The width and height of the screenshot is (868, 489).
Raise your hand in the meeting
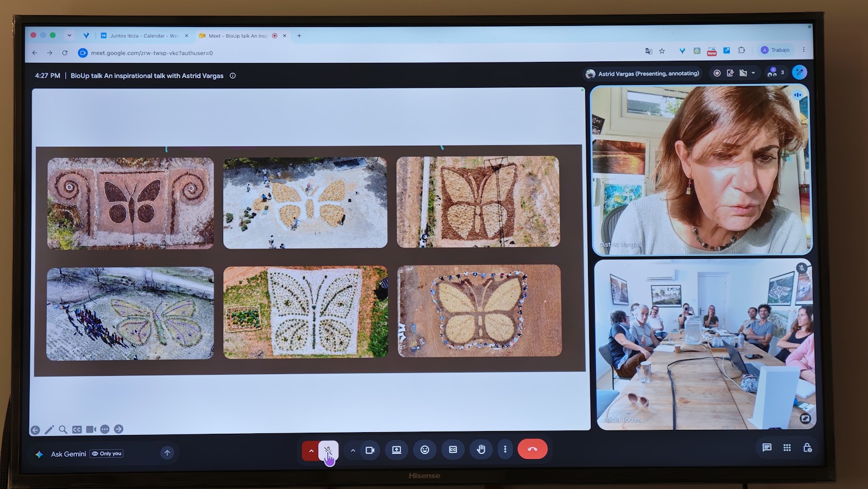pos(481,449)
